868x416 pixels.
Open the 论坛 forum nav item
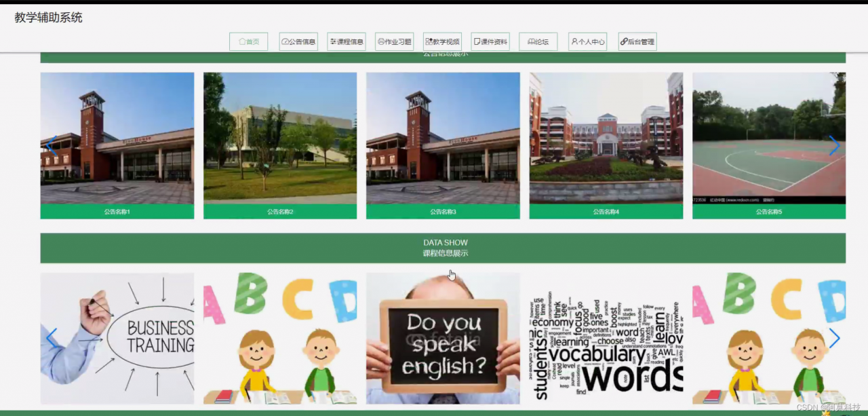tap(538, 41)
